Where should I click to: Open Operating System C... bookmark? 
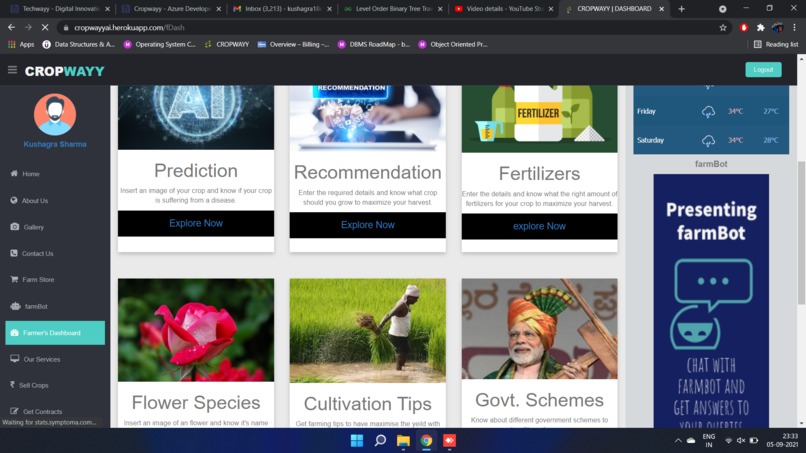tap(160, 45)
